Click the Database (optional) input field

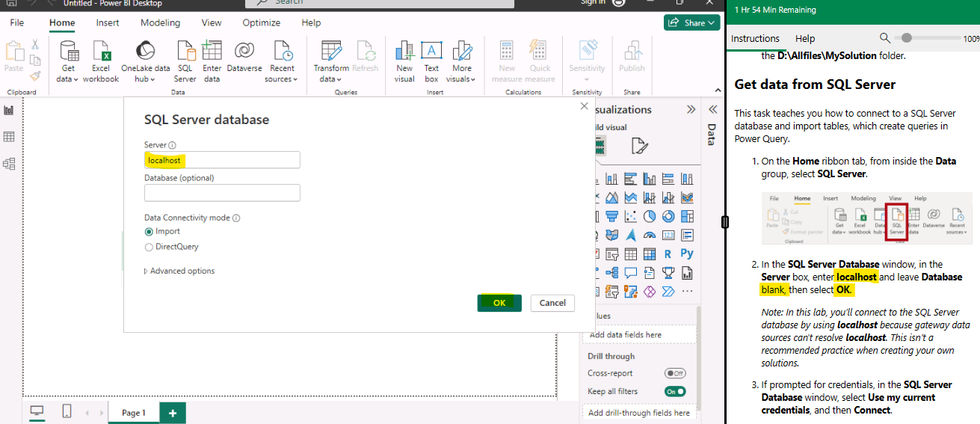pos(222,193)
